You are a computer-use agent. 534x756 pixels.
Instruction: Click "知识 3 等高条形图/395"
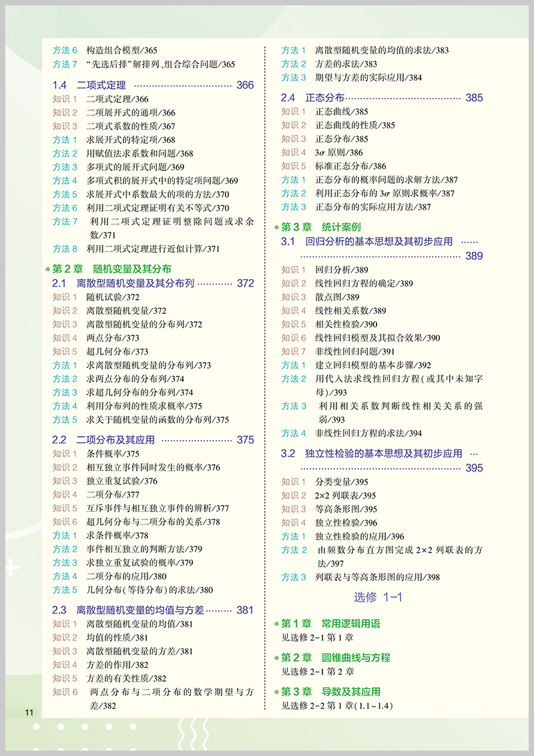click(x=329, y=509)
